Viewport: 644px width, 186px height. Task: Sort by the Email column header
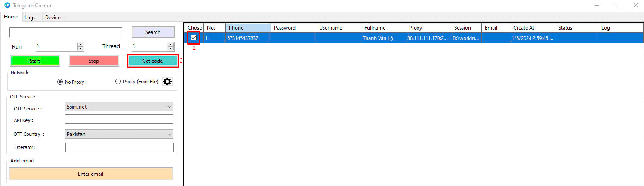tap(496, 28)
